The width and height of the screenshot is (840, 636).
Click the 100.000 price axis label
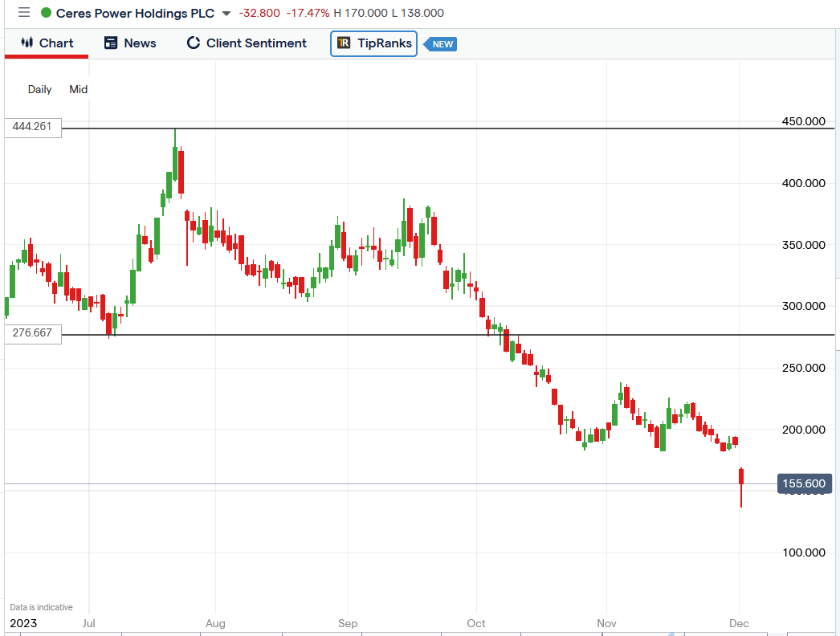[x=804, y=552]
